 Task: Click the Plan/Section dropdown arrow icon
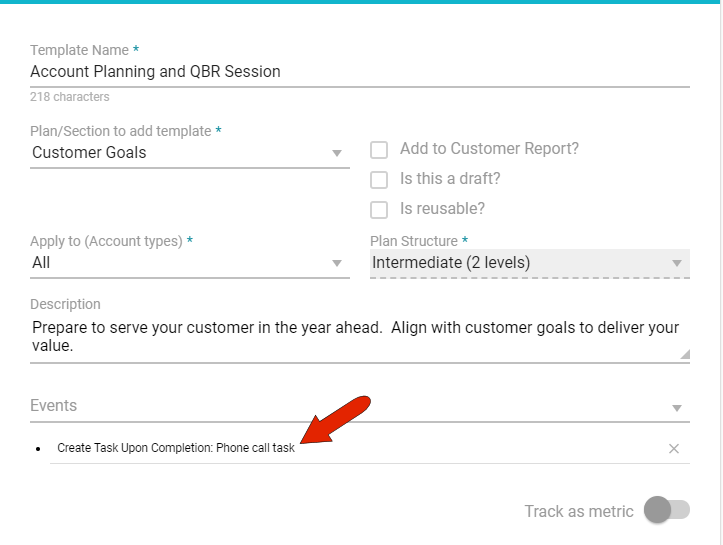(337, 154)
